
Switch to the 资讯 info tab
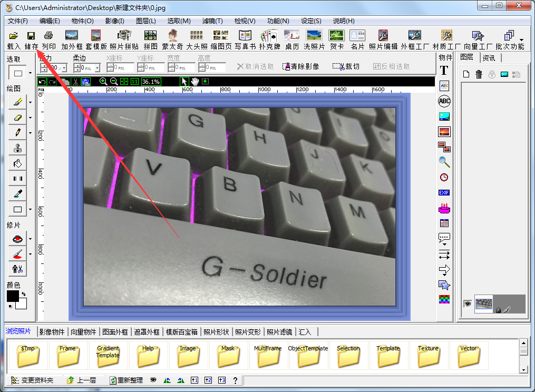(489, 57)
